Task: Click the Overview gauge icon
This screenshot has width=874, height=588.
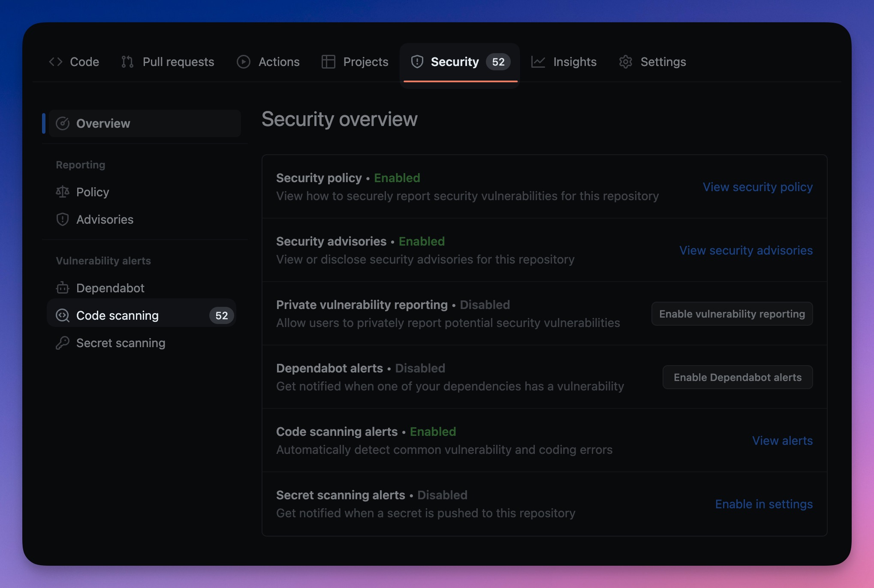Action: click(63, 123)
